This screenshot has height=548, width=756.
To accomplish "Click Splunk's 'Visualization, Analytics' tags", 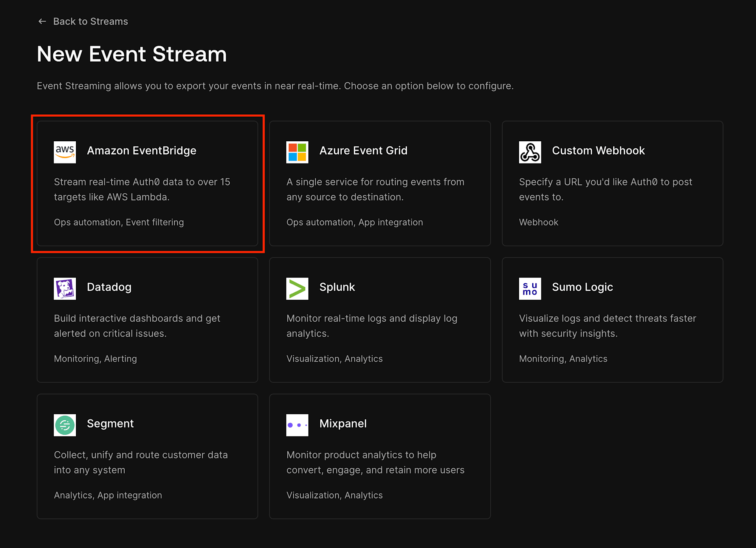I will click(x=335, y=359).
